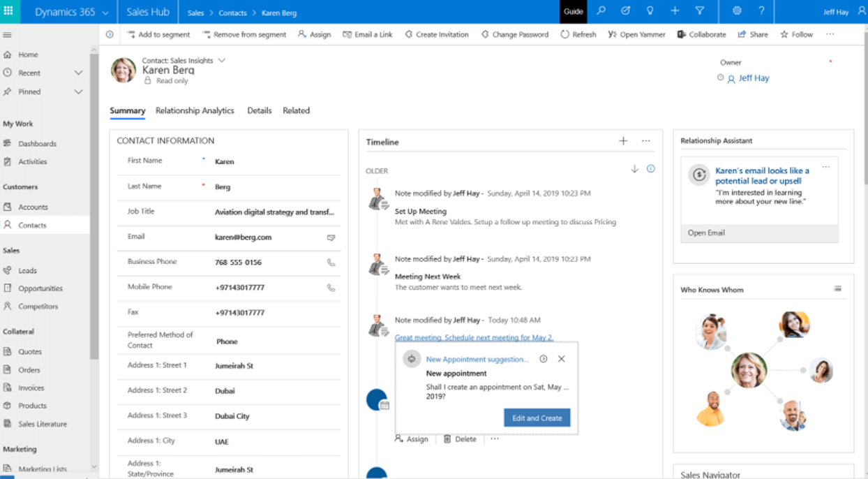Toggle the hamburger site map menu
Viewport: 868px width, 479px height.
pyautogui.click(x=7, y=35)
